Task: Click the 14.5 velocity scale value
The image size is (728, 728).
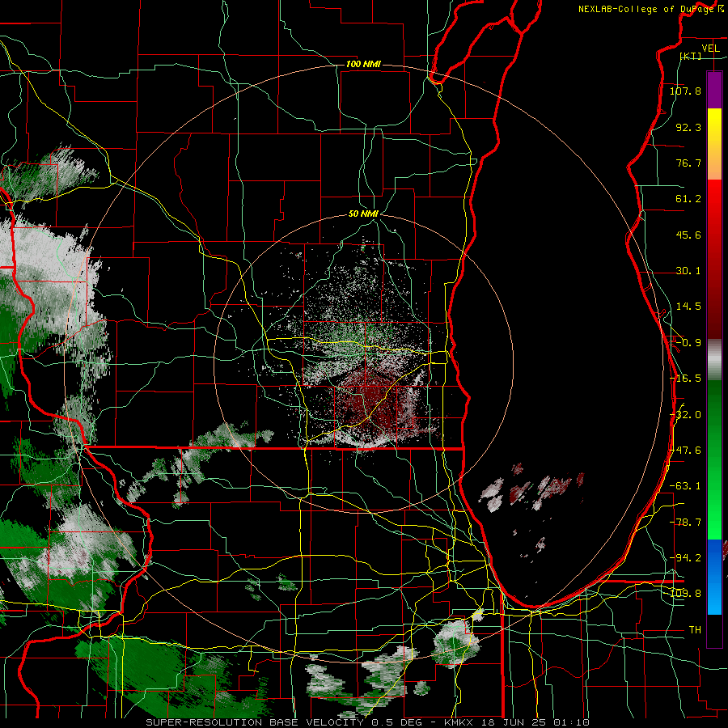Action: point(688,307)
